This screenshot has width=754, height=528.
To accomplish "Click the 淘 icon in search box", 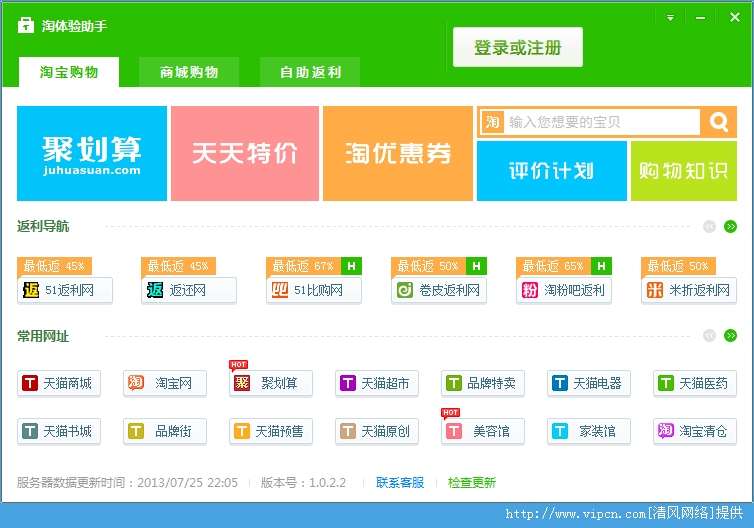I will point(492,122).
